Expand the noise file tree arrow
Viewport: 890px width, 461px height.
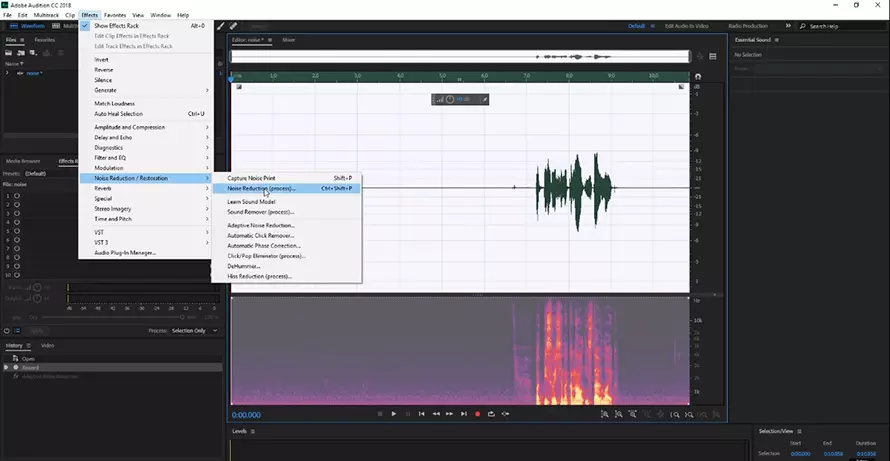7,73
